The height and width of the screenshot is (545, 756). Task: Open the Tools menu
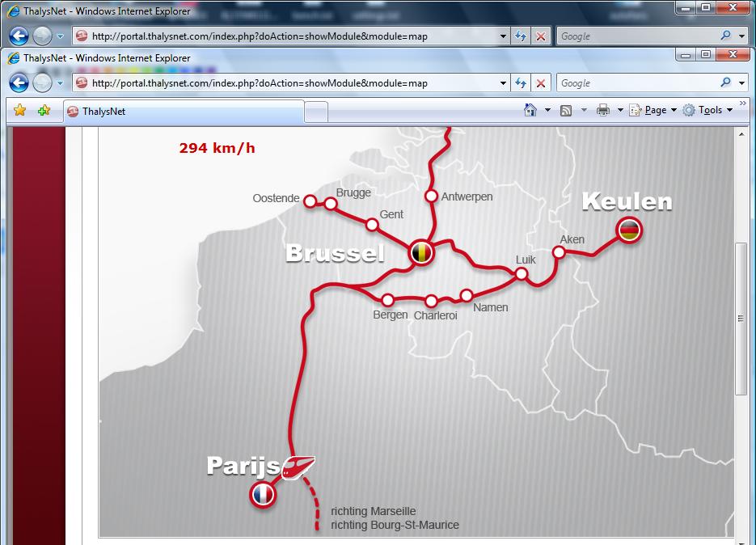tap(707, 110)
